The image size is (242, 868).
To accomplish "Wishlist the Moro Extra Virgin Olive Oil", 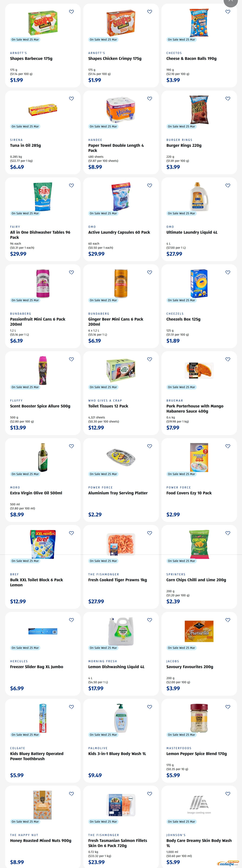I will (x=71, y=446).
